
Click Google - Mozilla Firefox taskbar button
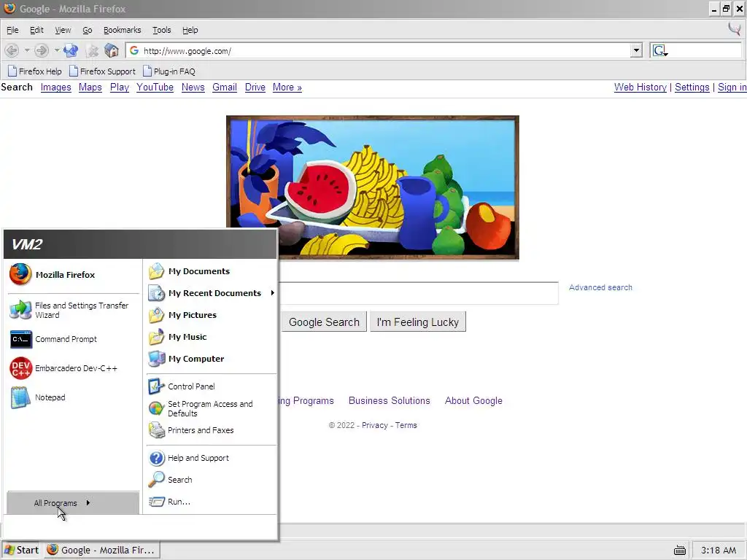tap(102, 550)
